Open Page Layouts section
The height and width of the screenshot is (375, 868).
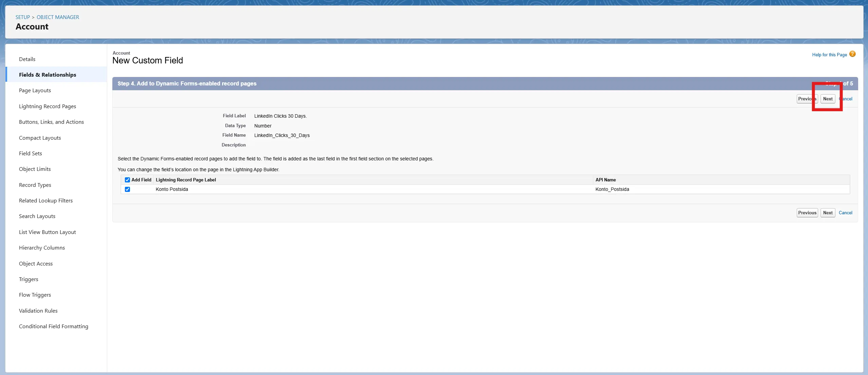[35, 90]
